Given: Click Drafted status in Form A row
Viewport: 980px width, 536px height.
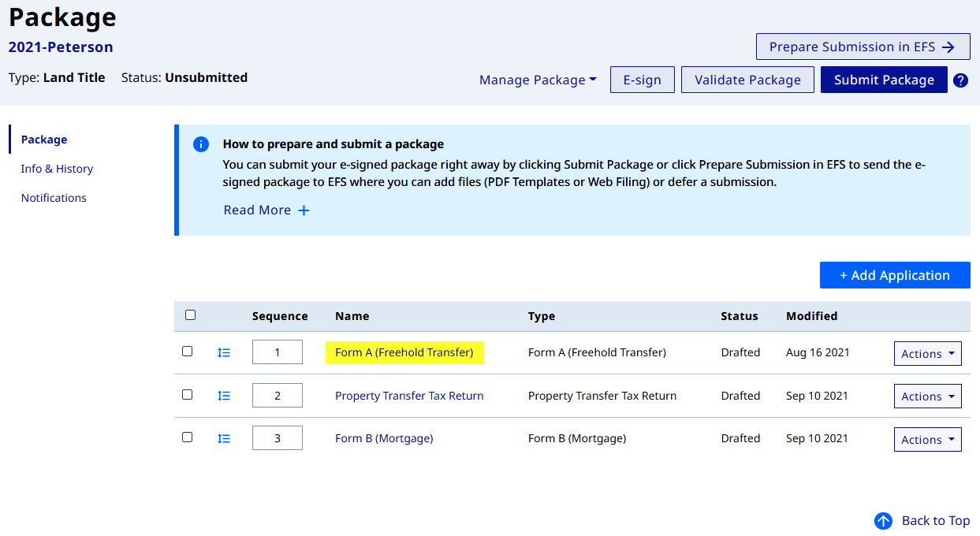Looking at the screenshot, I should click(740, 352).
